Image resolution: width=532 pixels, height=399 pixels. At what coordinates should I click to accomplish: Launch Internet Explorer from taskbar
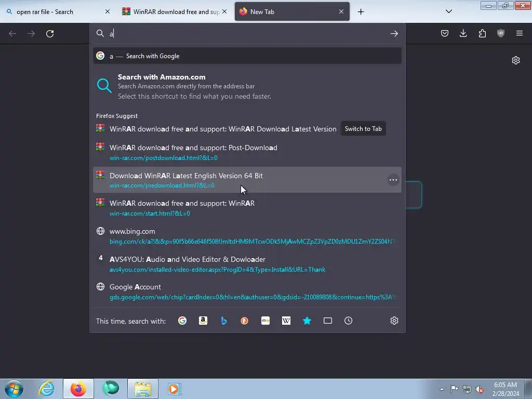click(46, 389)
